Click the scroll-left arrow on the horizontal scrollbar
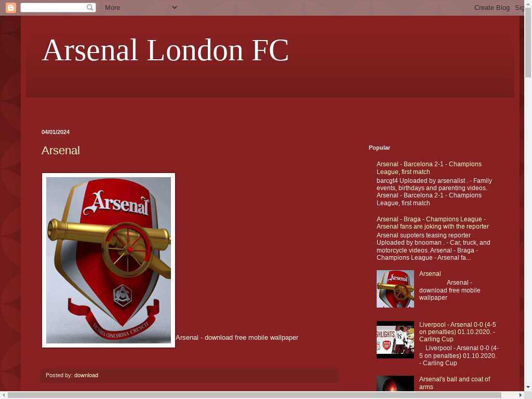This screenshot has width=532, height=399. pyautogui.click(x=4, y=395)
